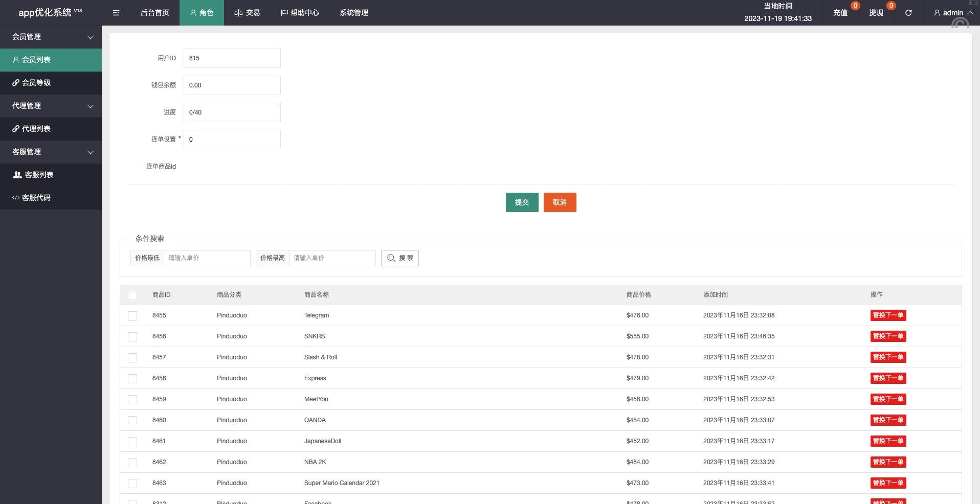
Task: Open the admin user dropdown
Action: 953,13
